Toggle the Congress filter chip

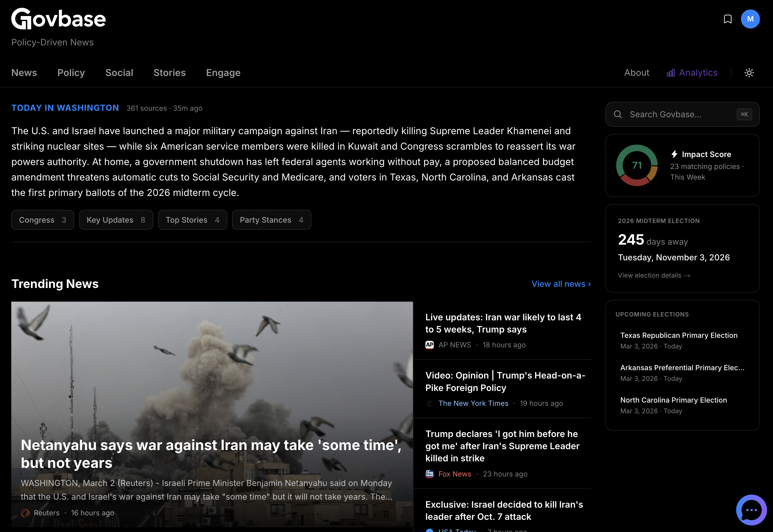(42, 220)
